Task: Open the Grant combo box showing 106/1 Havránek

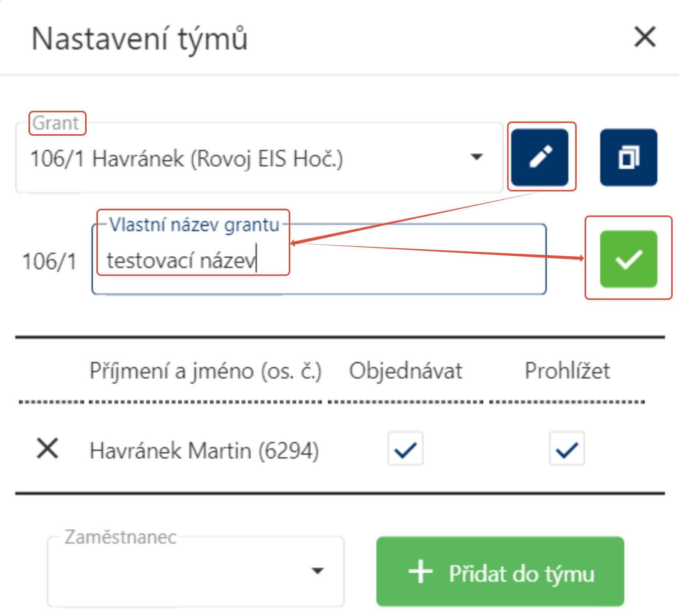Action: pos(234,159)
